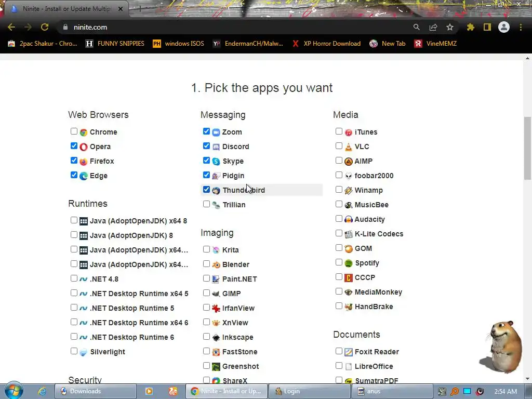Open the Chrome three-dot menu
This screenshot has width=532, height=399.
[521, 27]
